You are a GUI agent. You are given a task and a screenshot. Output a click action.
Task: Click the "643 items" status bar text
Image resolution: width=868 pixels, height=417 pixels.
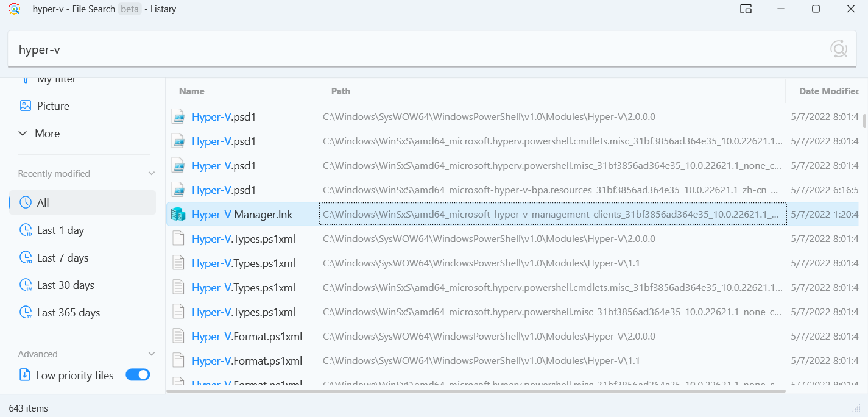pos(28,408)
